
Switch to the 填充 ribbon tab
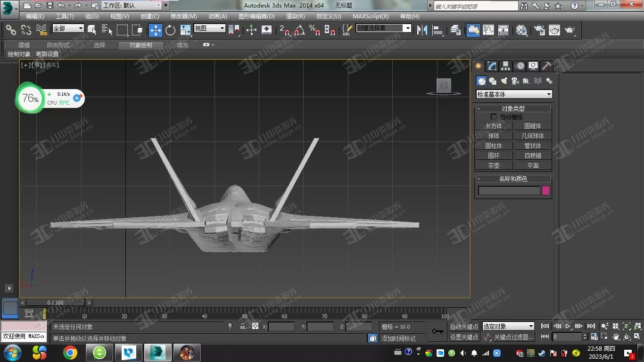pyautogui.click(x=182, y=45)
